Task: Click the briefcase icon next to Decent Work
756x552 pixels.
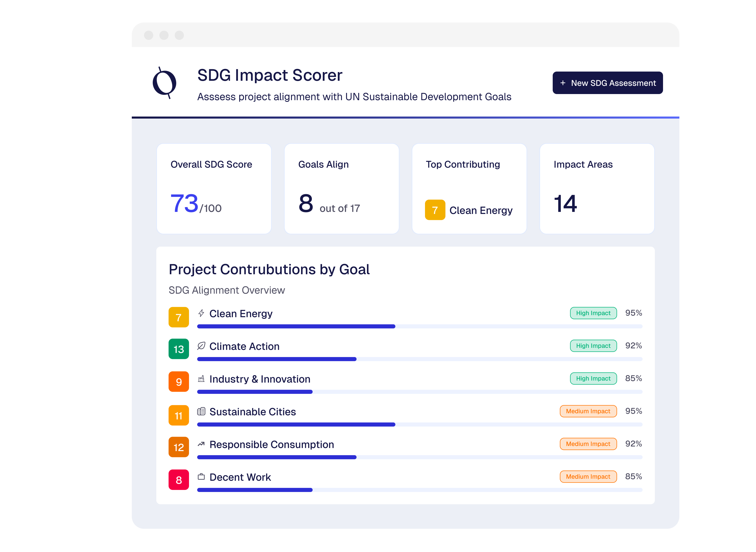Action: pos(201,477)
